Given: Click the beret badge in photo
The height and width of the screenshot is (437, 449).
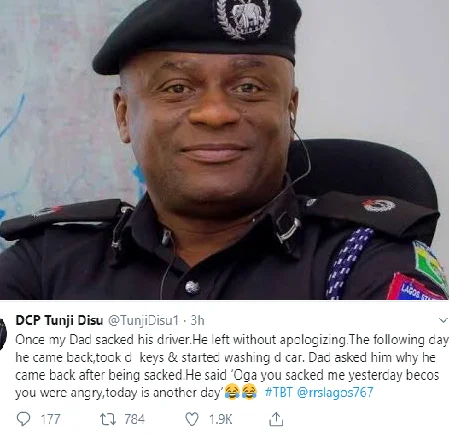Looking at the screenshot, I should pos(243,18).
